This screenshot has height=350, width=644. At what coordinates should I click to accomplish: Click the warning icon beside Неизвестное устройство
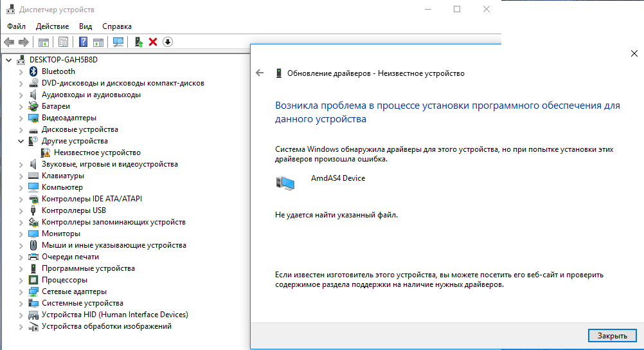(x=46, y=152)
